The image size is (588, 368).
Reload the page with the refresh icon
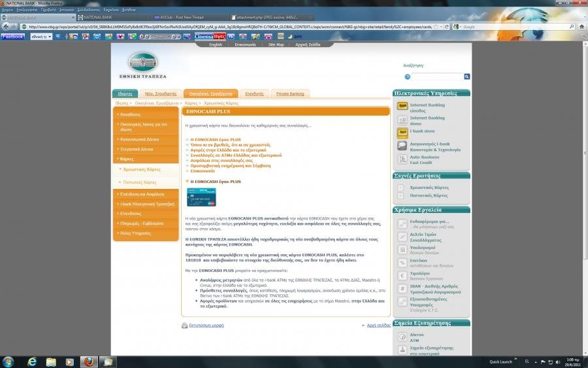447,27
